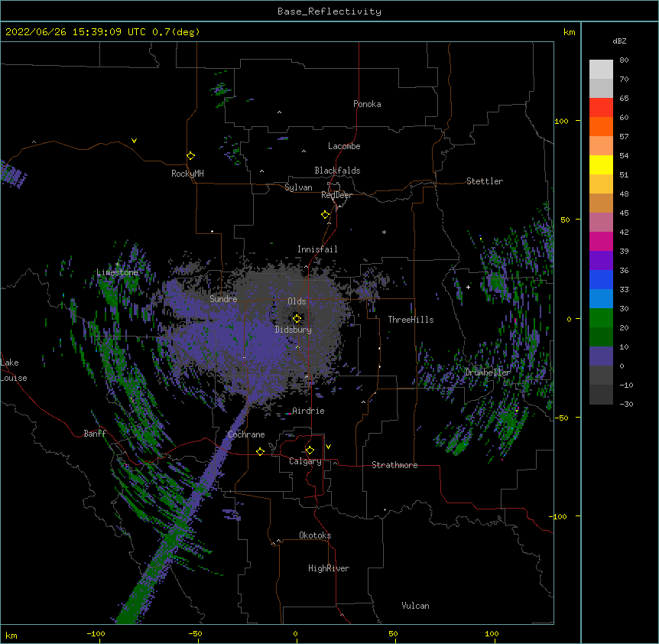Click the RedDeer city label

[336, 195]
